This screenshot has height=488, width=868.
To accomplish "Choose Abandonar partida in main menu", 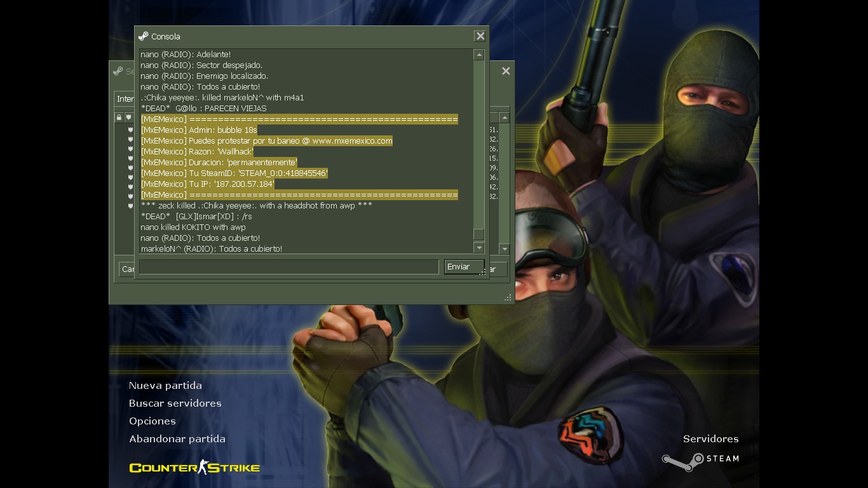I will tap(177, 439).
